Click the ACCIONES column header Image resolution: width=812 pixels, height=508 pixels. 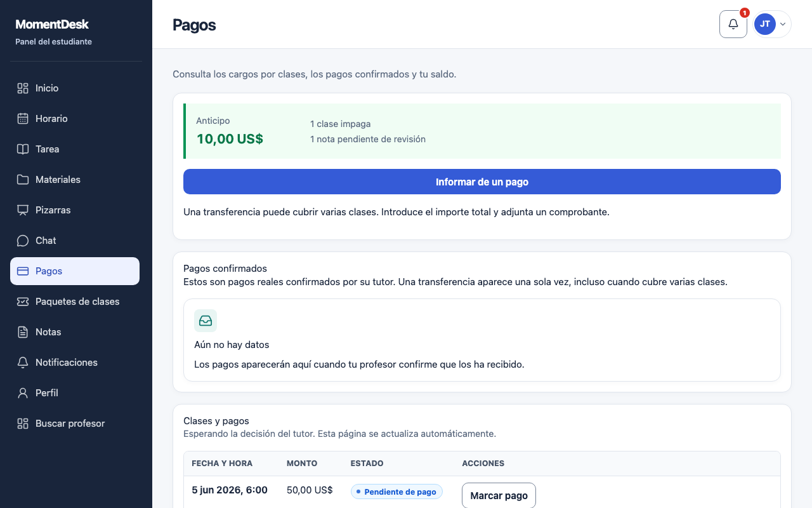483,464
